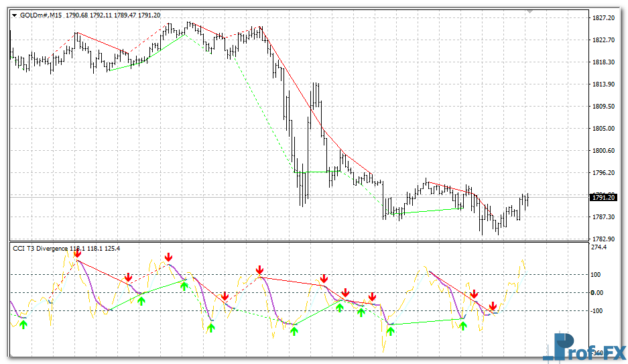This screenshot has height=364, width=628.
Task: Open the dropdown triangle beside GOLDm#,M15
Action: (x=14, y=15)
